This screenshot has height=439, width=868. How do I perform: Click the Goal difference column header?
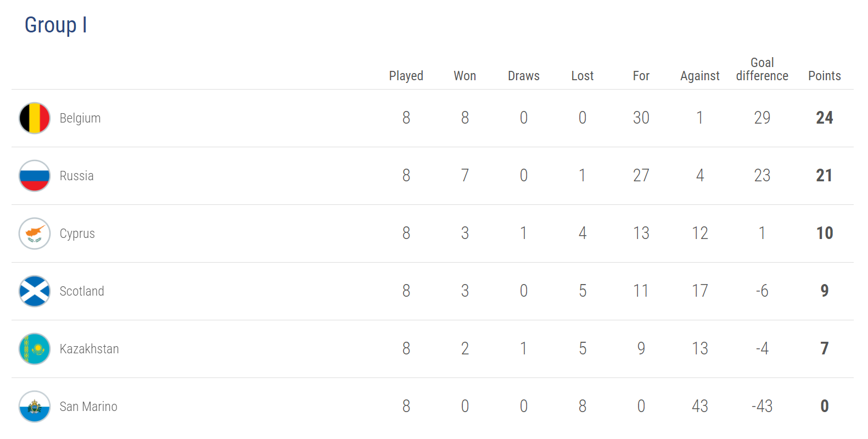(x=762, y=69)
